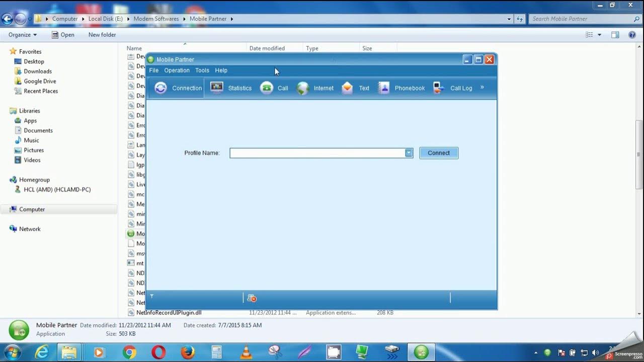Open the Windows Start menu
Viewport: 644px width, 362px height.
click(x=12, y=352)
